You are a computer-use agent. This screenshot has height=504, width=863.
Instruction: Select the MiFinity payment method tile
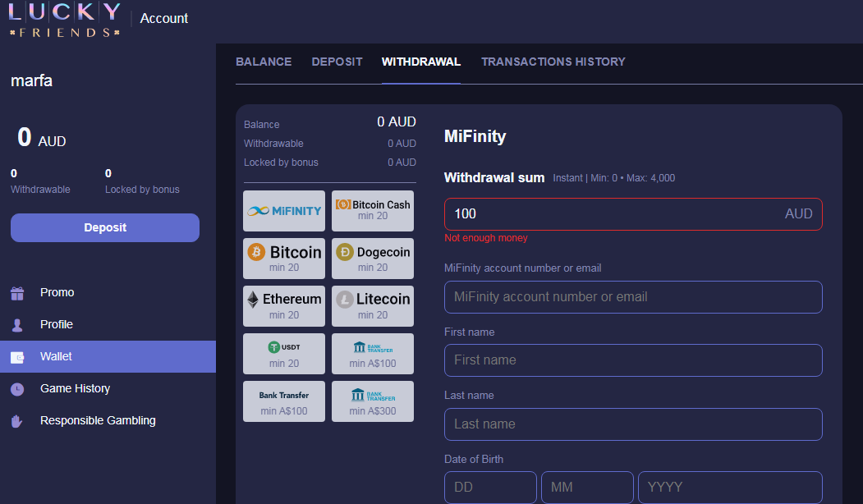pyautogui.click(x=284, y=211)
